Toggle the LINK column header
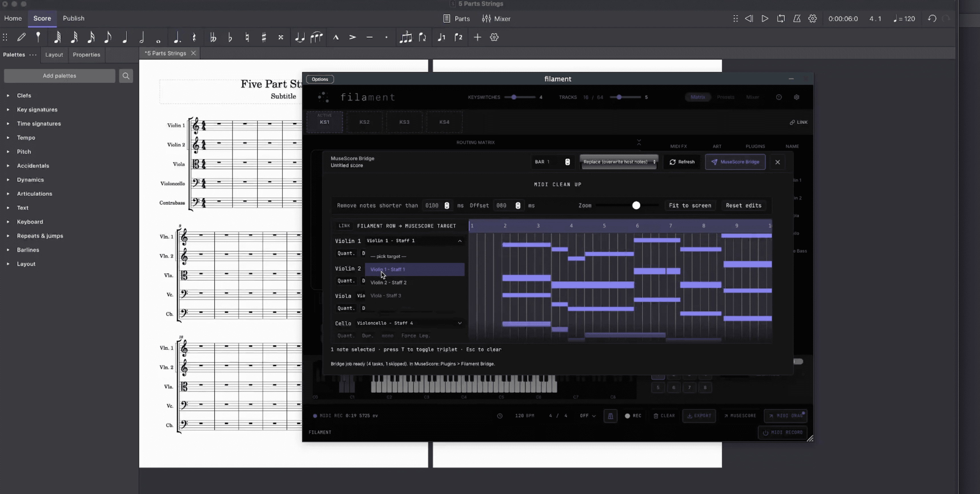Screen dimensions: 980x494 pyautogui.click(x=344, y=226)
